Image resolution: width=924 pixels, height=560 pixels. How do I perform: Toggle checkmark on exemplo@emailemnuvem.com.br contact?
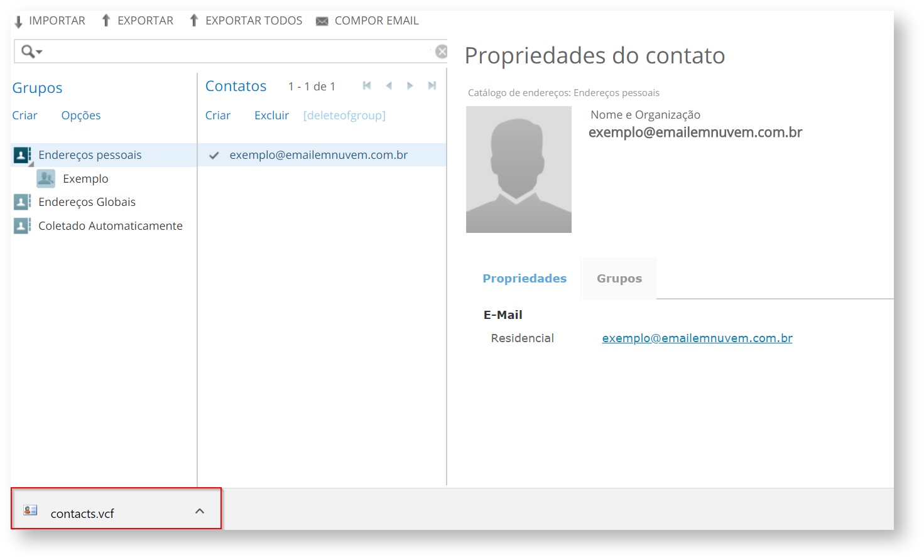coord(214,156)
